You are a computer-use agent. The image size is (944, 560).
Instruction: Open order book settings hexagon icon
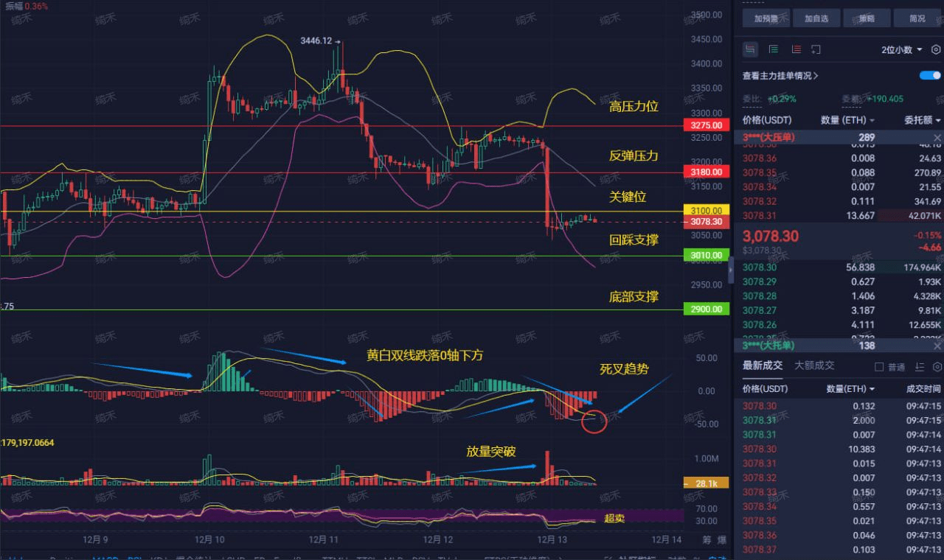(x=936, y=49)
